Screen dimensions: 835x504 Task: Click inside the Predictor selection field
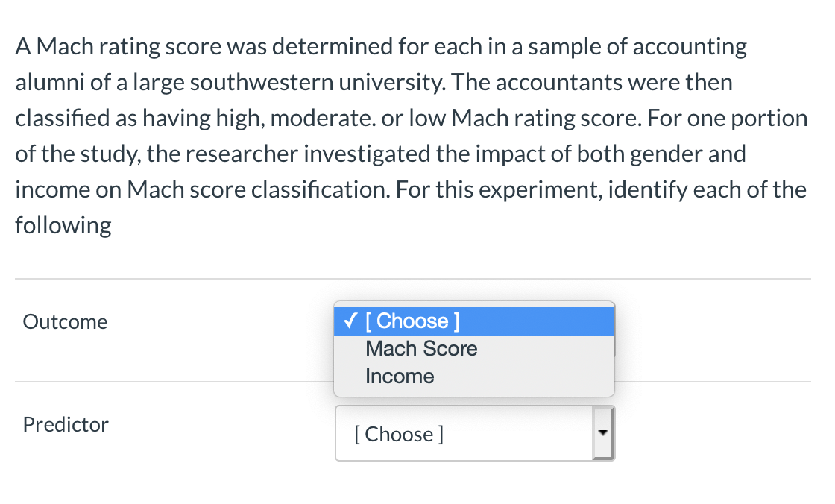[x=462, y=433]
